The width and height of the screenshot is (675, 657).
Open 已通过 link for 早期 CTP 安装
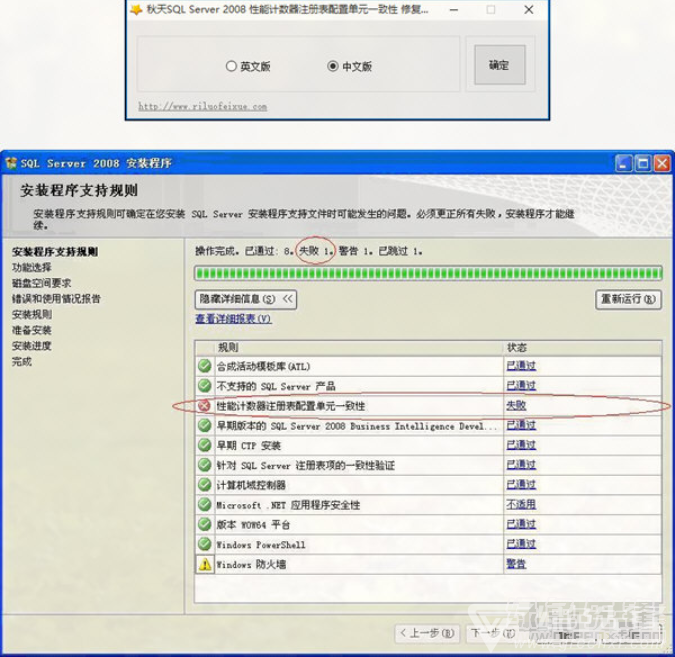click(521, 445)
